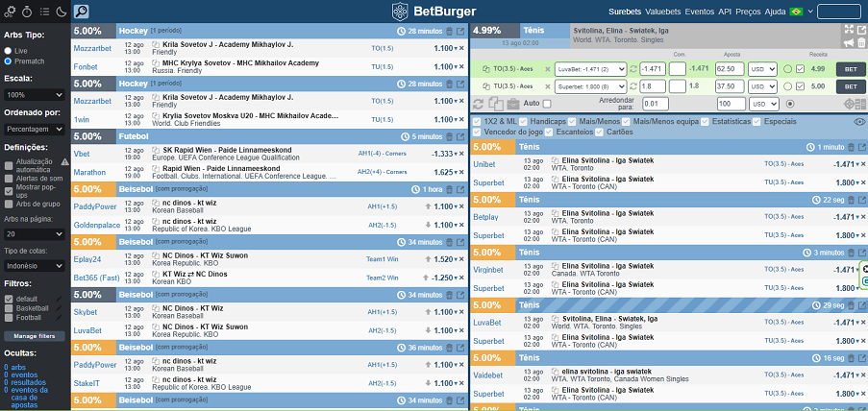Click the briefcase icon in calculator
The image size is (868, 411).
pos(513,104)
